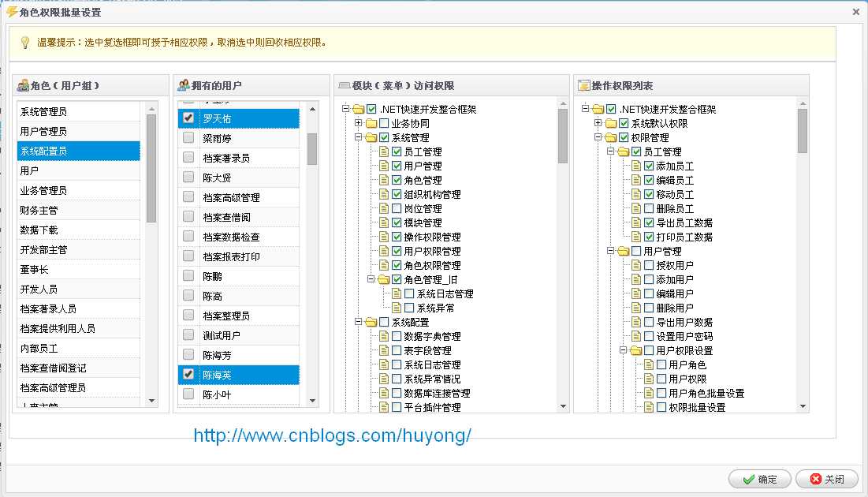Screen dimensions: 868x497
Task: Click the role group icon in 角色（用户组）header
Action: pyautogui.click(x=23, y=85)
